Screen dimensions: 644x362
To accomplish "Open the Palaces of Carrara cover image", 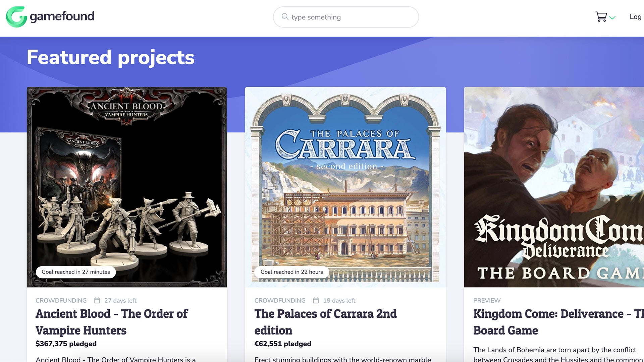I will (x=345, y=187).
